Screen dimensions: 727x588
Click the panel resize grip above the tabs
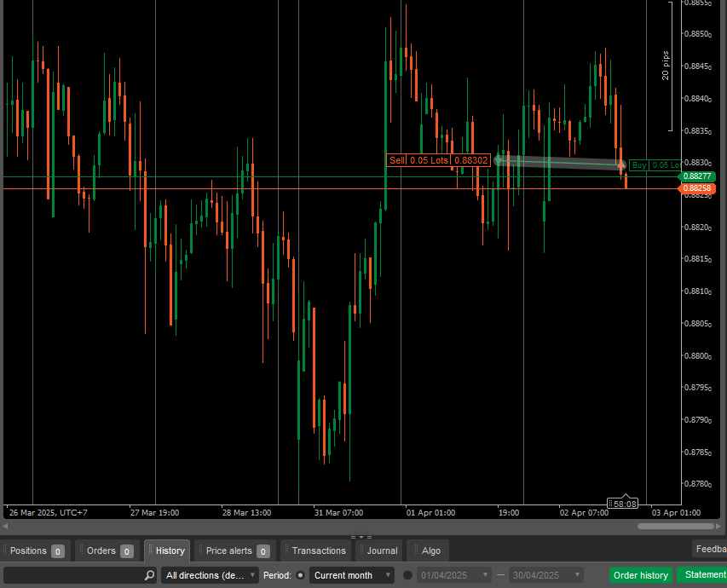pos(363,537)
